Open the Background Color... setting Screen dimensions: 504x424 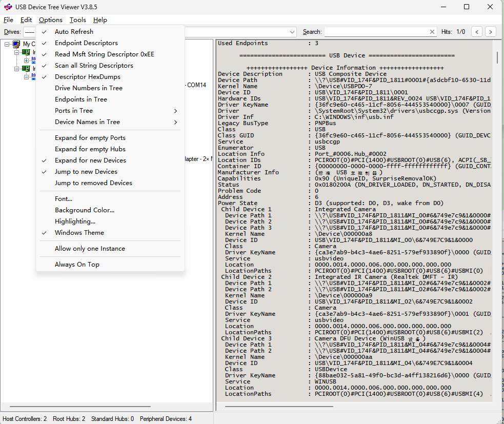tap(85, 210)
